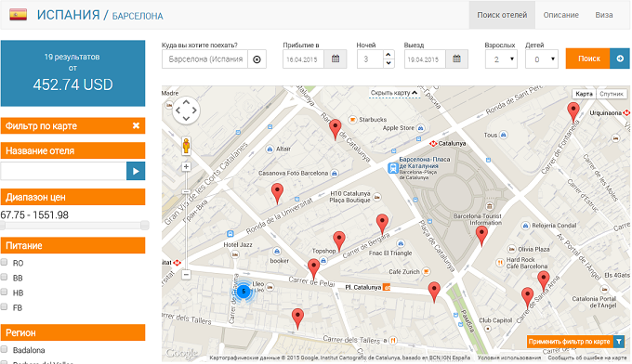This screenshot has height=364, width=632.
Task: Click the hotel pin below Barcelona Tourist Information
Action: 481,236
